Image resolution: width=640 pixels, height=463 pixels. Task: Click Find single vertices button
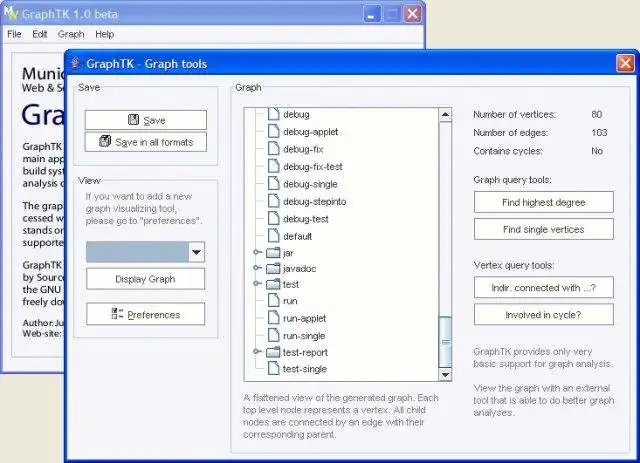pos(544,229)
